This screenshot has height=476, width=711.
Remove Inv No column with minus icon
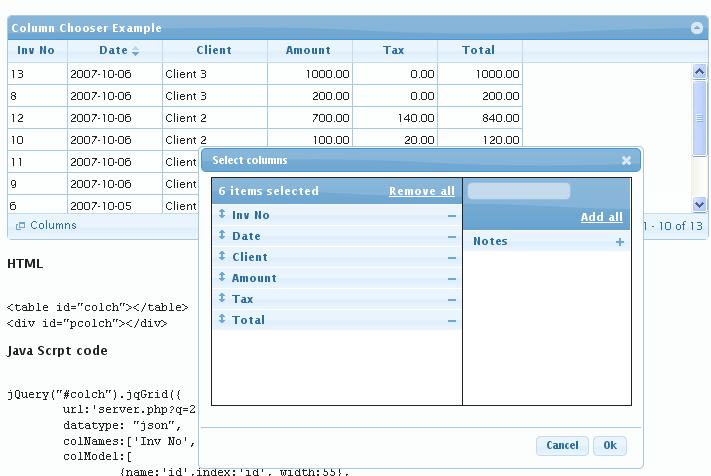(x=452, y=216)
